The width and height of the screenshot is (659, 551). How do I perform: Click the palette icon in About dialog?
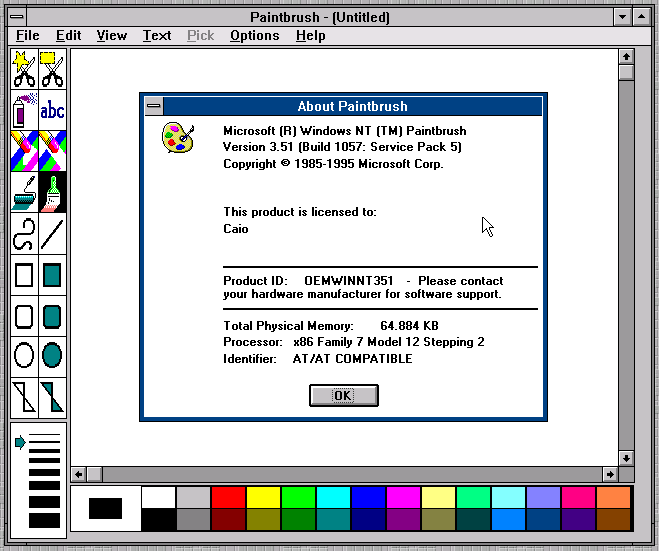178,137
